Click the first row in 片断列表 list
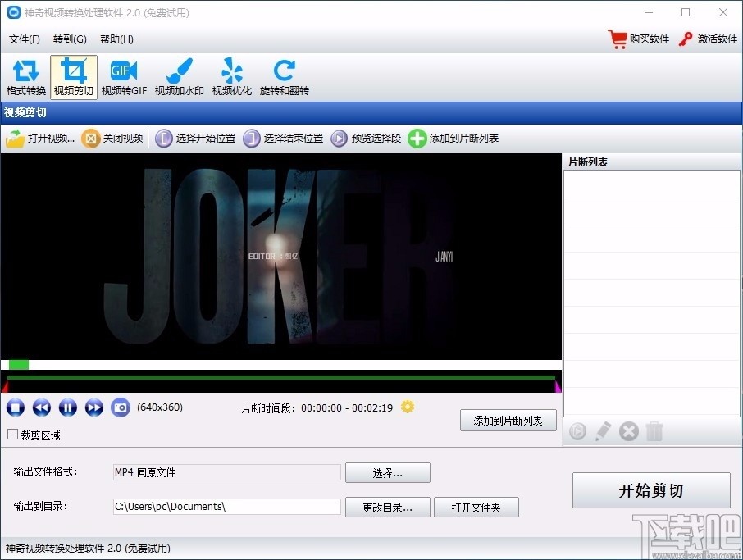 pyautogui.click(x=651, y=184)
